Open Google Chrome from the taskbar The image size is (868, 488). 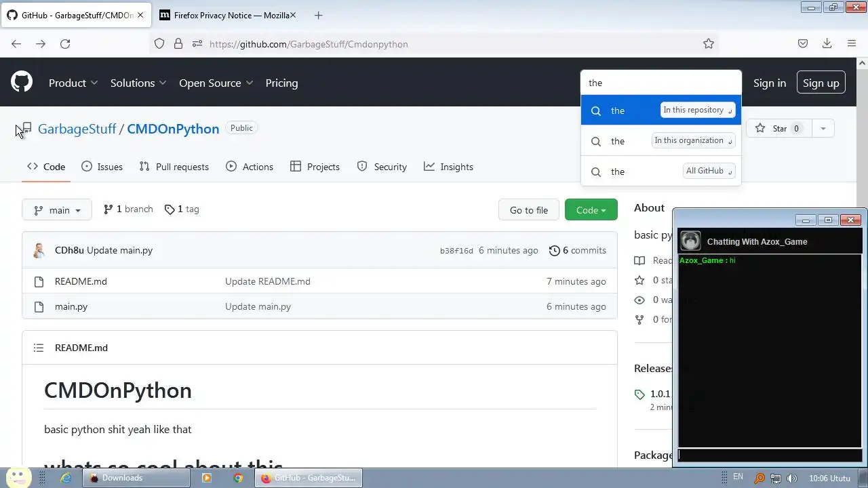coord(238,478)
